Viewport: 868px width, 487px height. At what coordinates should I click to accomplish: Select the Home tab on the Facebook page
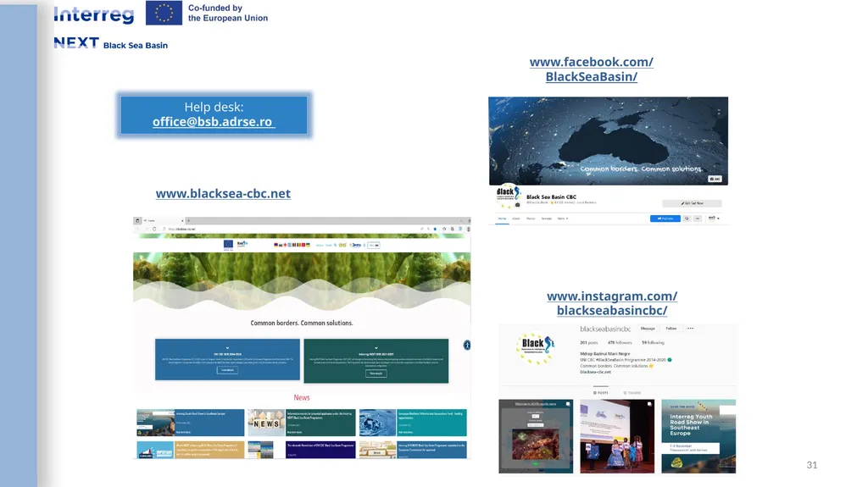click(x=502, y=219)
